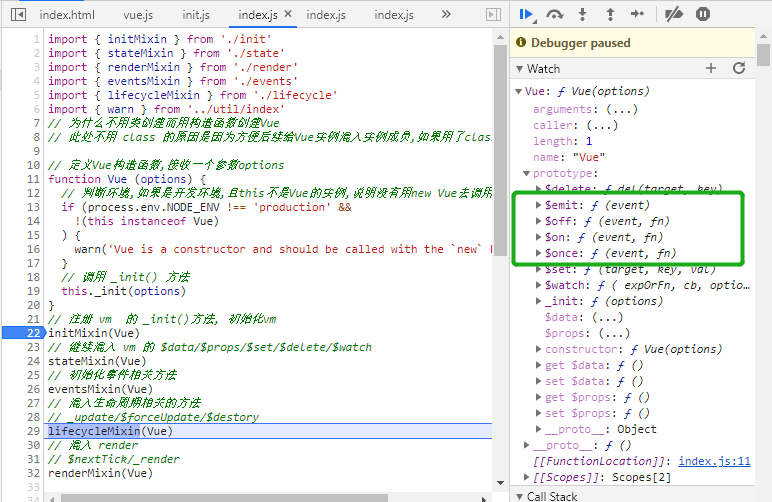Expand the $on function entry
The width and height of the screenshot is (772, 502).
(x=538, y=237)
